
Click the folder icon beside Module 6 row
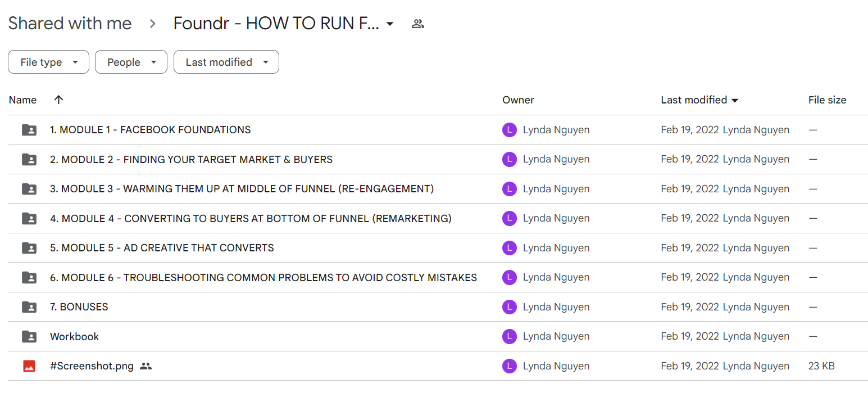pyautogui.click(x=29, y=277)
